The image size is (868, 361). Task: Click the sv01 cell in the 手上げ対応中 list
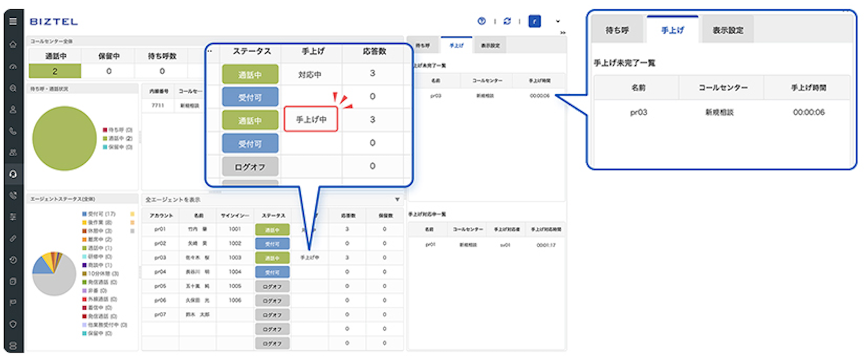[x=505, y=245]
